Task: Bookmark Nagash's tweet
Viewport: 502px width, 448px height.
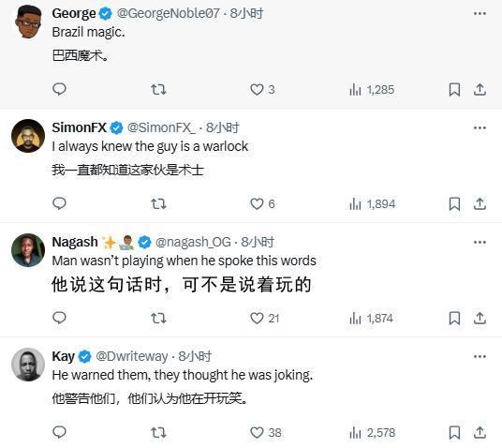Action: pos(454,319)
